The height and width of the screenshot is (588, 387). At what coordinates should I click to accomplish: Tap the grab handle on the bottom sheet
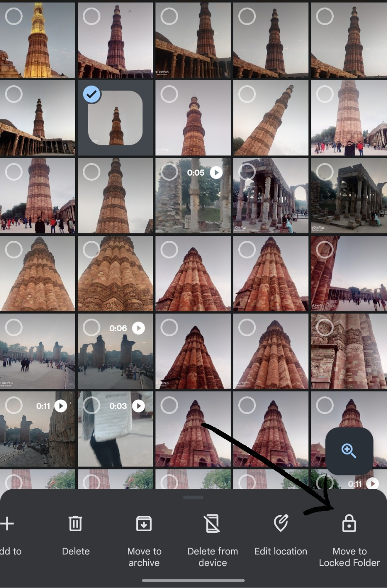click(x=193, y=498)
